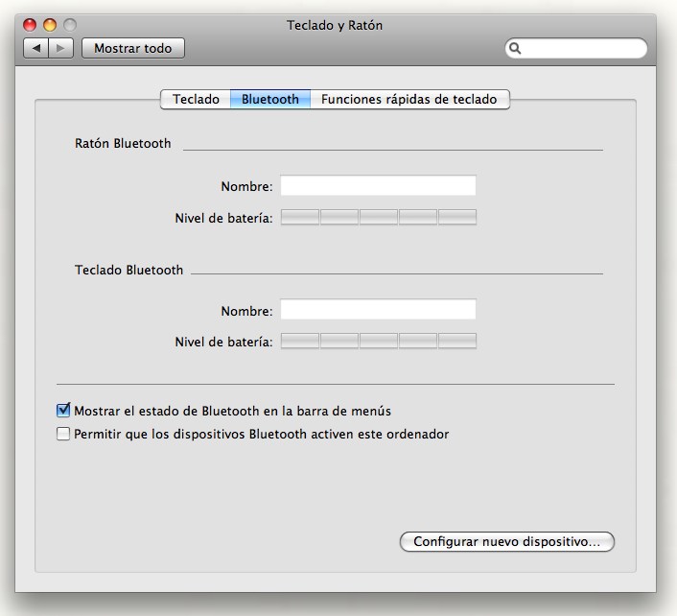The image size is (677, 616).
Task: Click the Mostrar todo button
Action: (133, 48)
